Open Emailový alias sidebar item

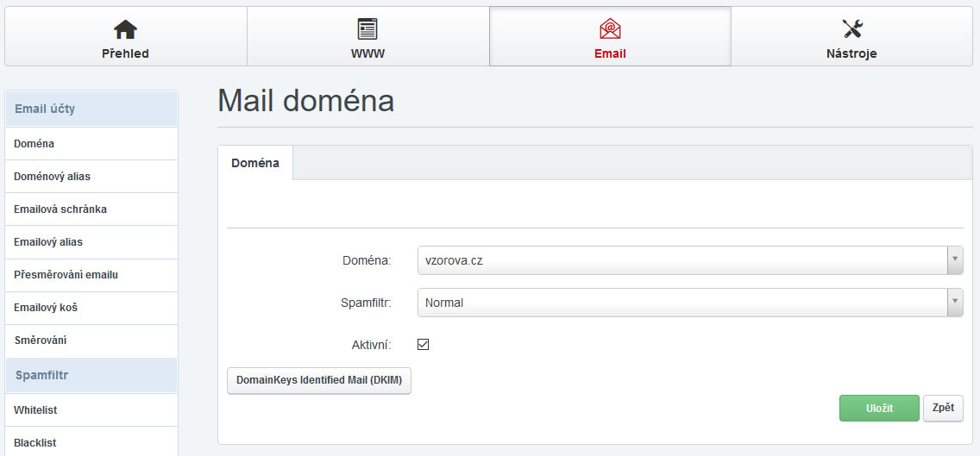(48, 242)
